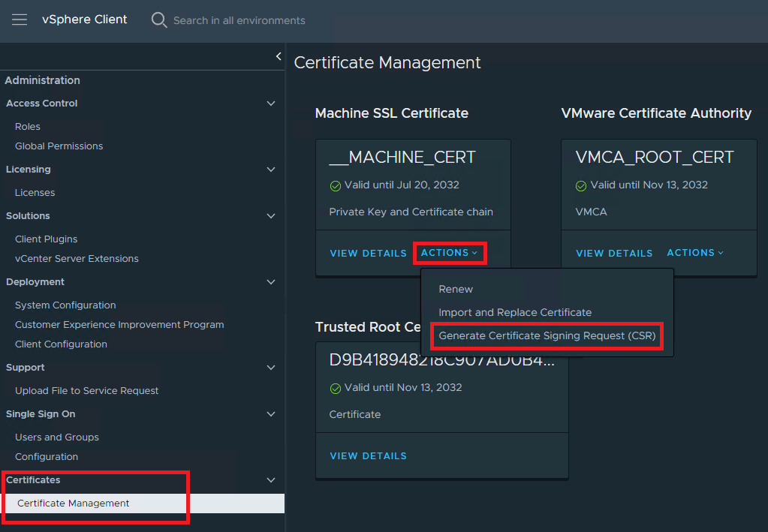Image resolution: width=768 pixels, height=532 pixels.
Task: Open the Machine SSL certificate ACTIONS dropdown
Action: coord(449,253)
